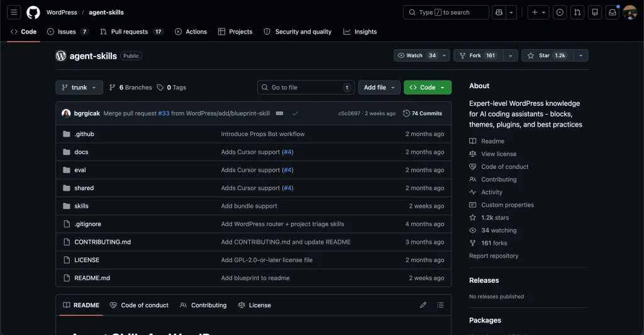Open the README.md file
The height and width of the screenshot is (335, 644).
[x=92, y=278]
